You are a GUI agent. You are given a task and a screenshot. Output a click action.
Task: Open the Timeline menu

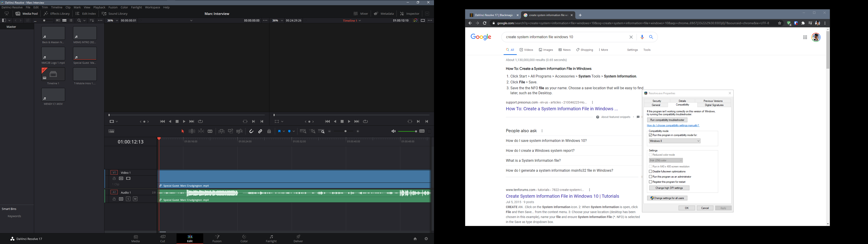[57, 7]
